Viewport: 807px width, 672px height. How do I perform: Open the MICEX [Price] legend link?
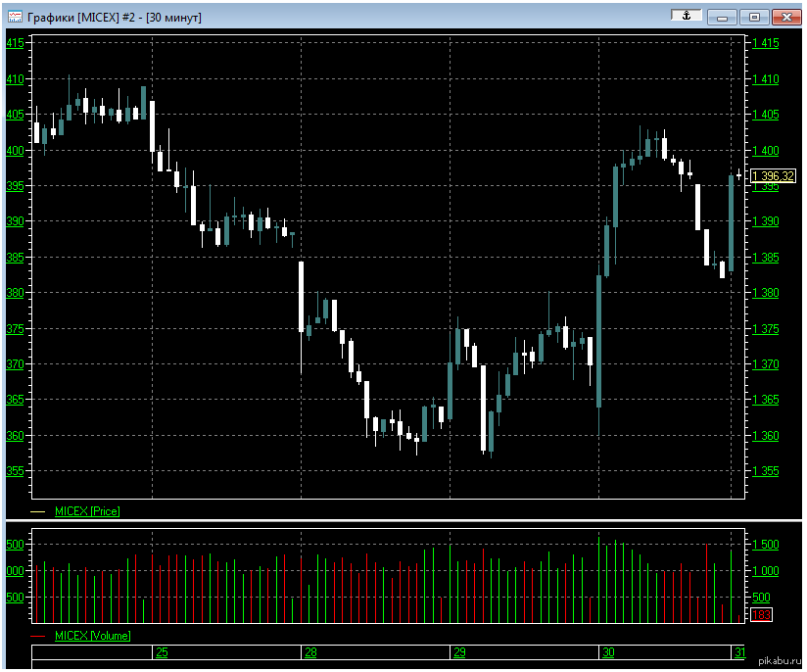87,511
